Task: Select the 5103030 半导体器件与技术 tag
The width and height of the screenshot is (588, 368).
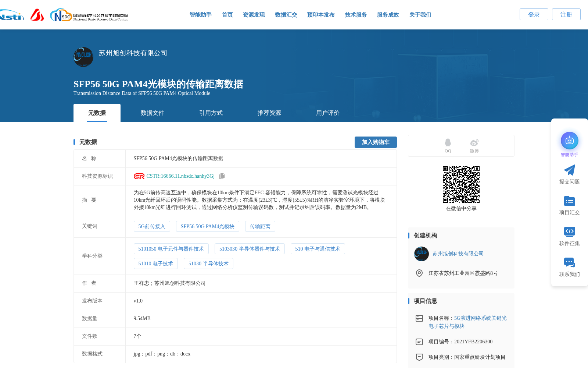Action: [250, 249]
